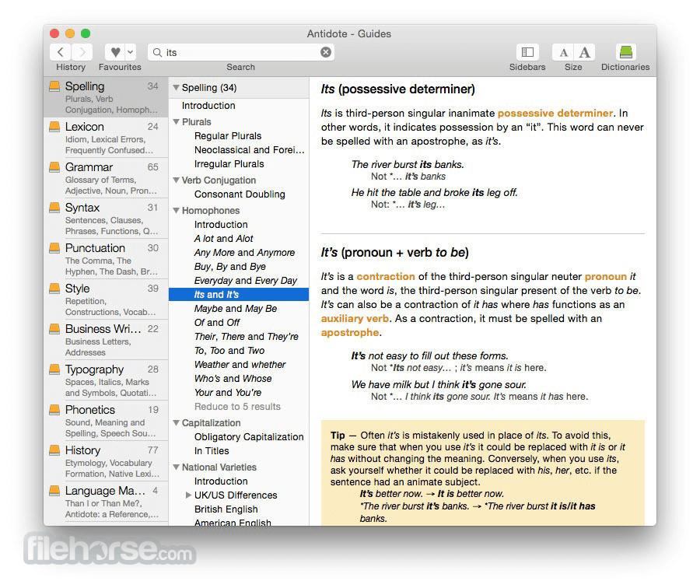
Task: Click the Business Writing guide book icon
Action: pos(54,328)
